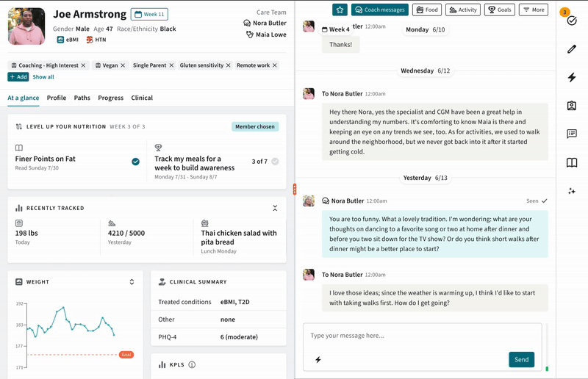Image resolution: width=588 pixels, height=379 pixels.
Task: Switch to the Progress tab
Action: [x=110, y=98]
